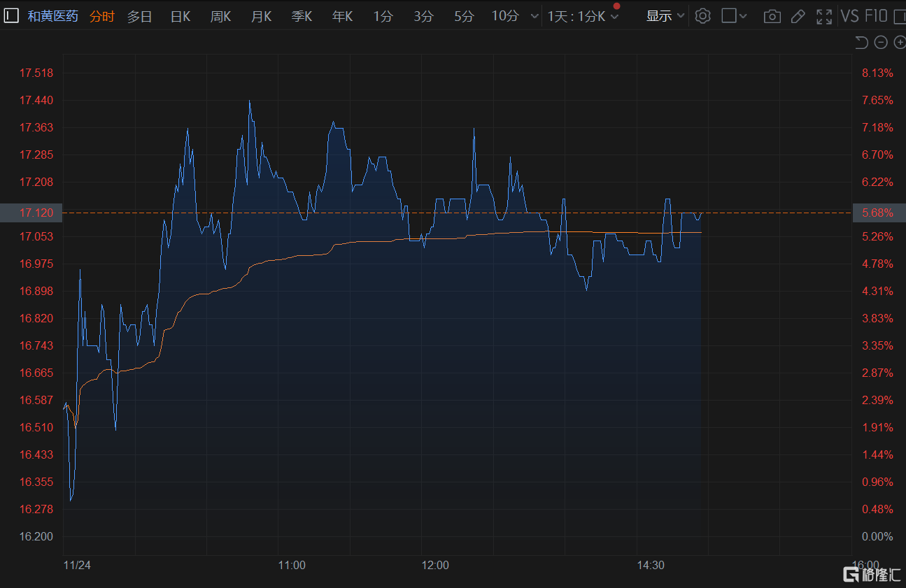Image resolution: width=906 pixels, height=588 pixels.
Task: Open the VS compare function
Action: 849,16
